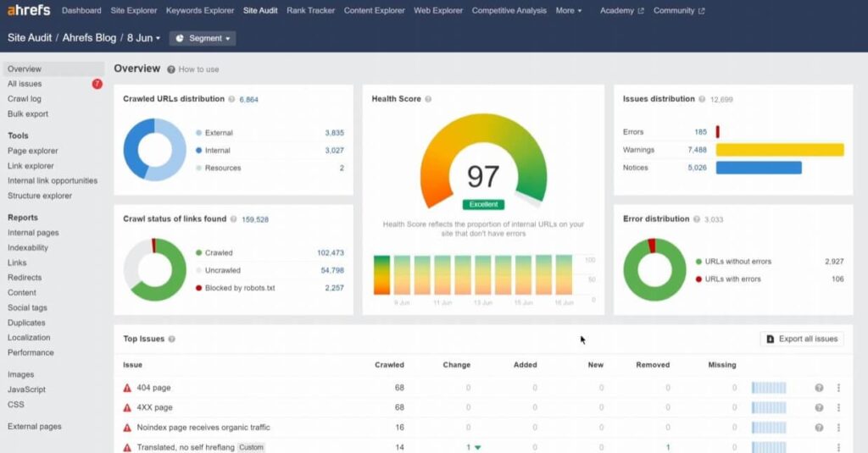Click help icon in 404 page row

820,388
